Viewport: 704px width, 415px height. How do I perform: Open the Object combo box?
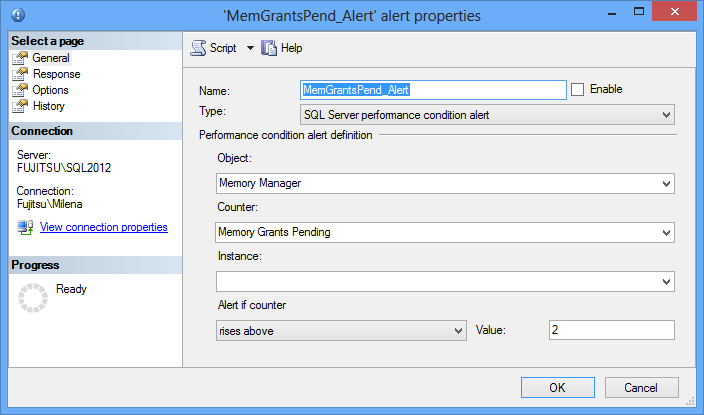(667, 184)
